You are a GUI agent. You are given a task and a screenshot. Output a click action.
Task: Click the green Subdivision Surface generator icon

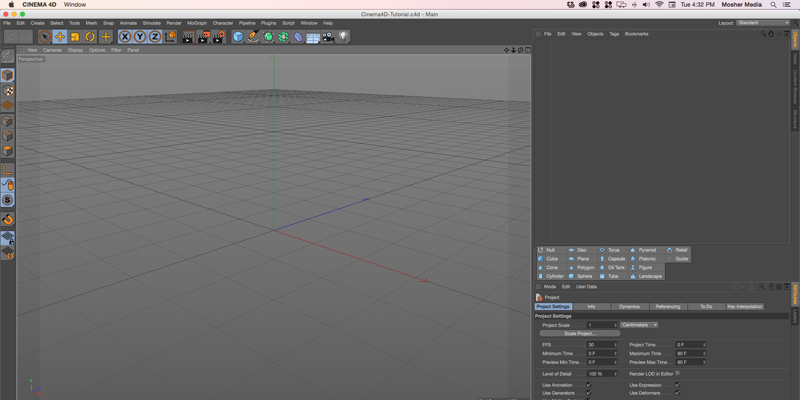point(268,37)
